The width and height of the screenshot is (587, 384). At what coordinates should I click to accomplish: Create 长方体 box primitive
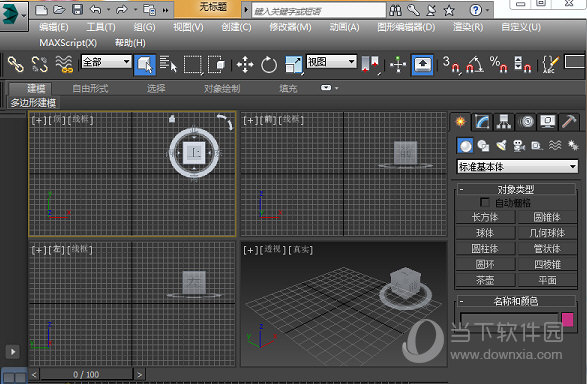[485, 217]
